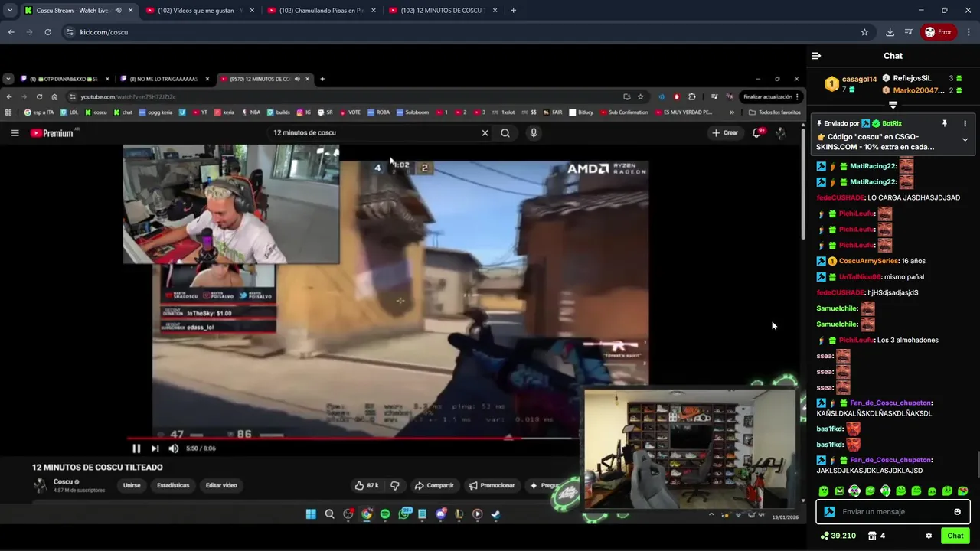Expand the gift leaderboard arrow under casagol14
This screenshot has height=551, width=980.
pyautogui.click(x=893, y=104)
